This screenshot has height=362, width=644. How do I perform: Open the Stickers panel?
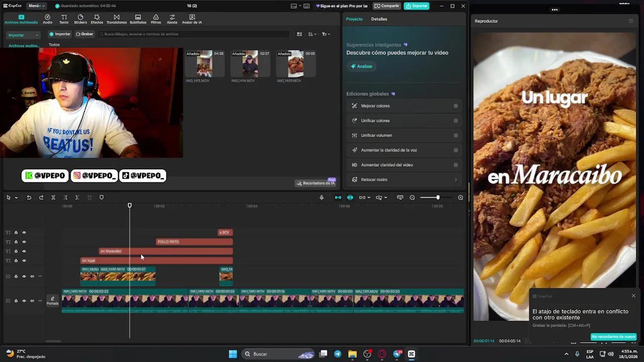pos(80,19)
